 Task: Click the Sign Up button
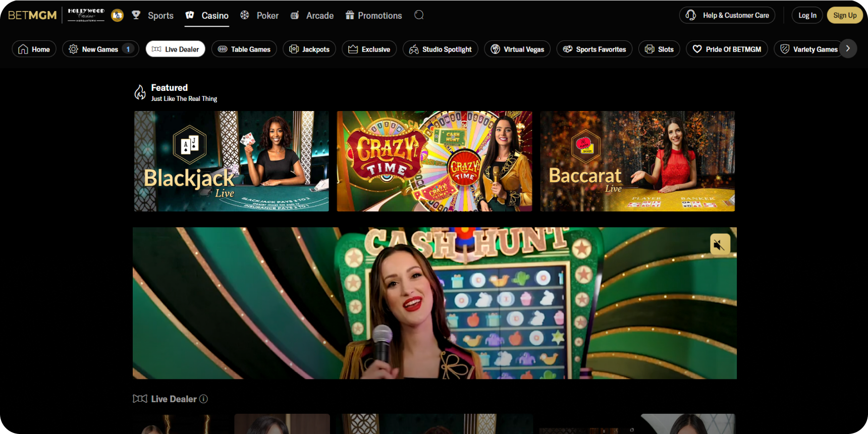click(x=845, y=15)
